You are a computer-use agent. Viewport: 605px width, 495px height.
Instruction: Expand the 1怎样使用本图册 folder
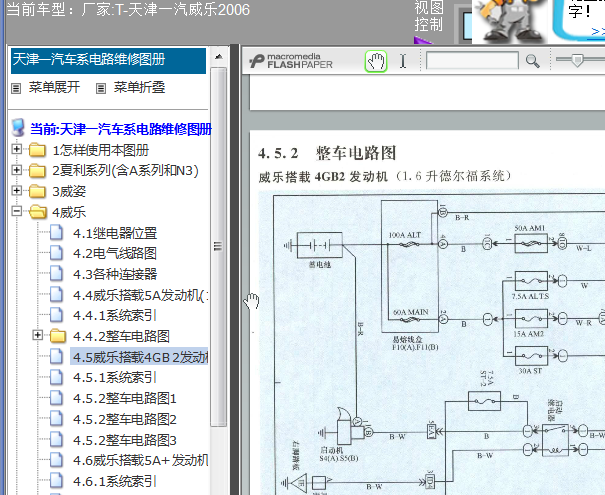17,149
